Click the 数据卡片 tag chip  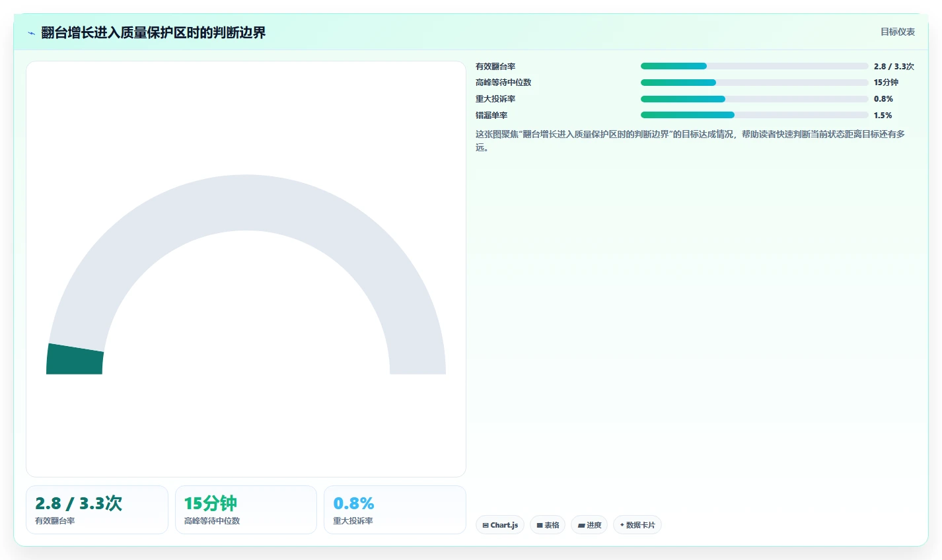point(637,525)
